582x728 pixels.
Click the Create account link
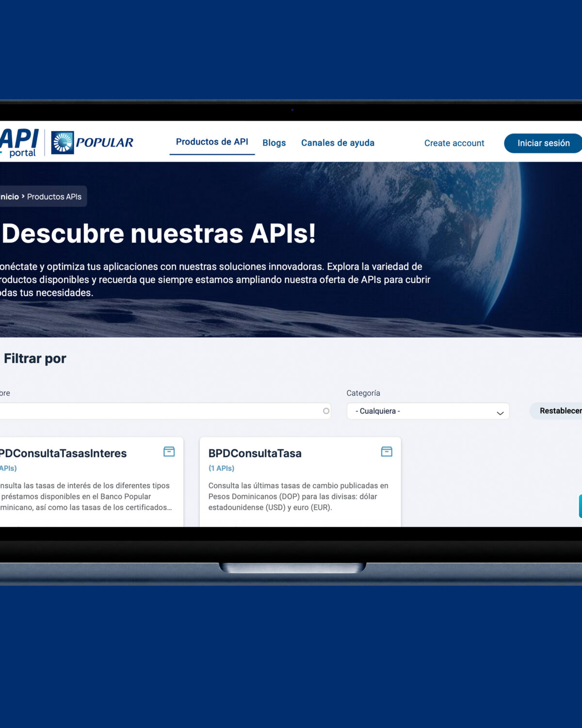(x=454, y=143)
